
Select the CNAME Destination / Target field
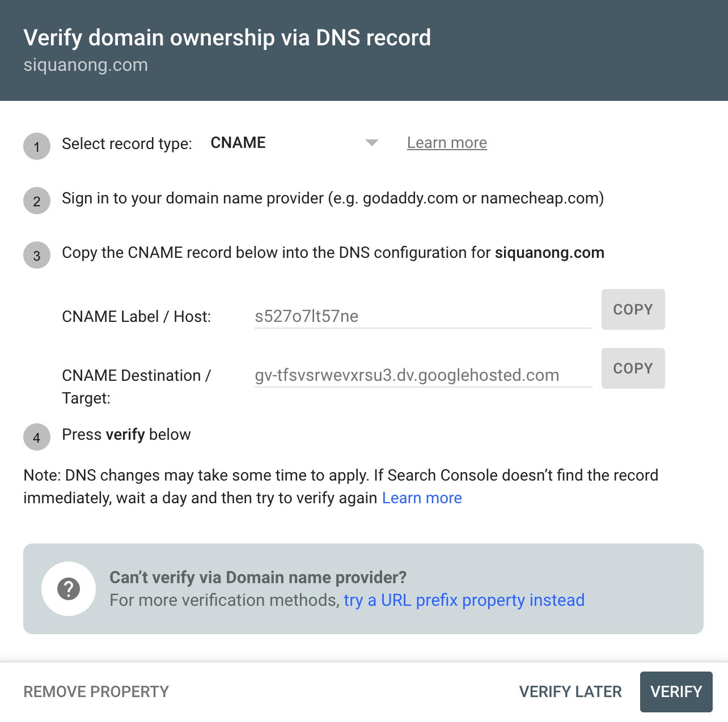[x=423, y=375]
